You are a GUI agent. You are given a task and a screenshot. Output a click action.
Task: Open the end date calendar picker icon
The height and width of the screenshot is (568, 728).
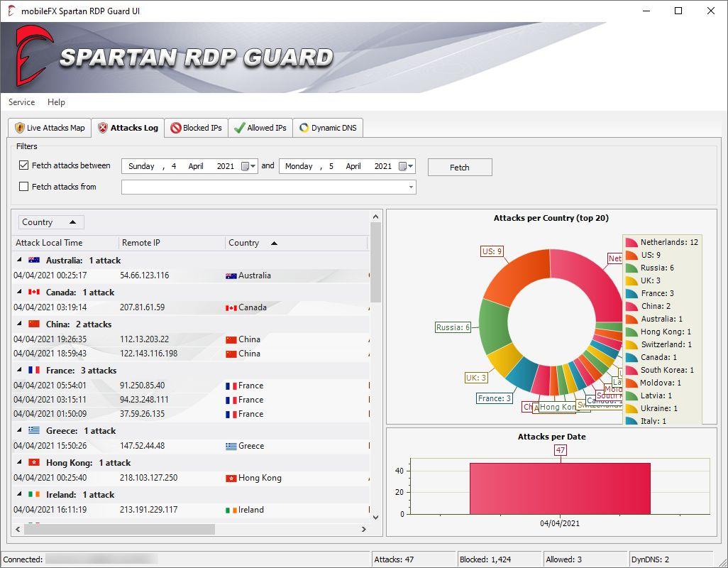coord(407,166)
